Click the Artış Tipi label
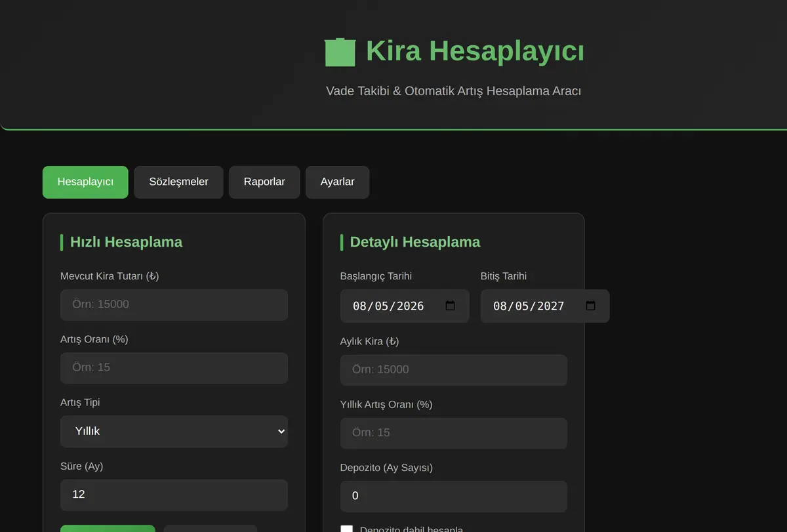This screenshot has height=532, width=787. [x=80, y=402]
